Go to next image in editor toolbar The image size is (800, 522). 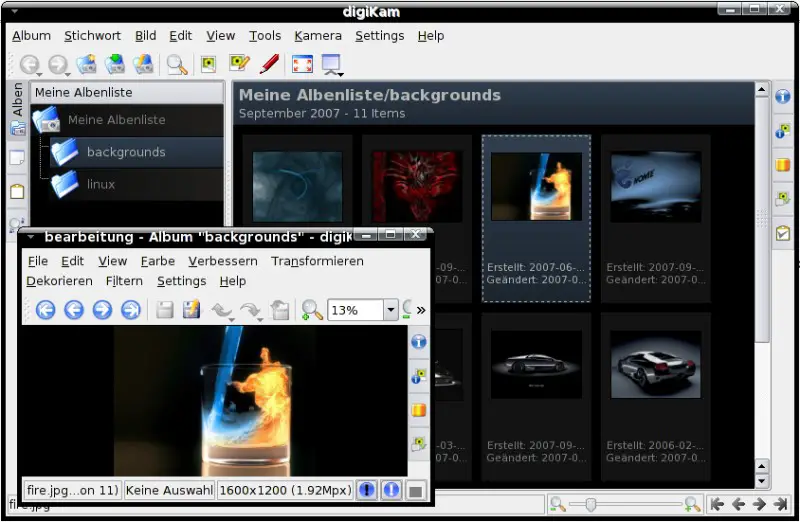pyautogui.click(x=102, y=310)
